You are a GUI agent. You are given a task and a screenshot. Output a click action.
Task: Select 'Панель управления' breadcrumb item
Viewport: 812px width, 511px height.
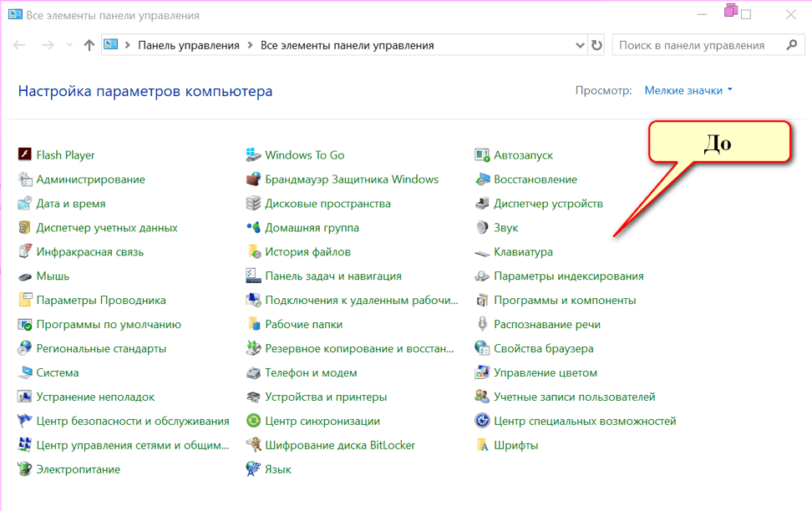click(x=188, y=45)
